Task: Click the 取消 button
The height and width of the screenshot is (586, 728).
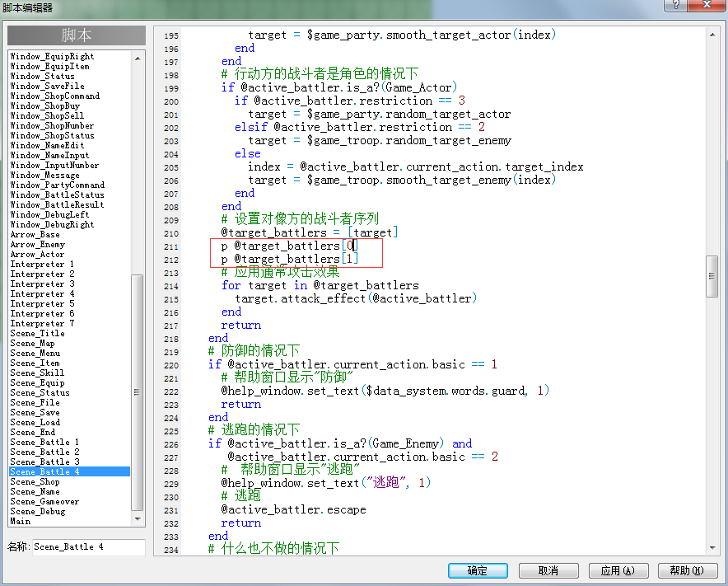Action: point(548,570)
